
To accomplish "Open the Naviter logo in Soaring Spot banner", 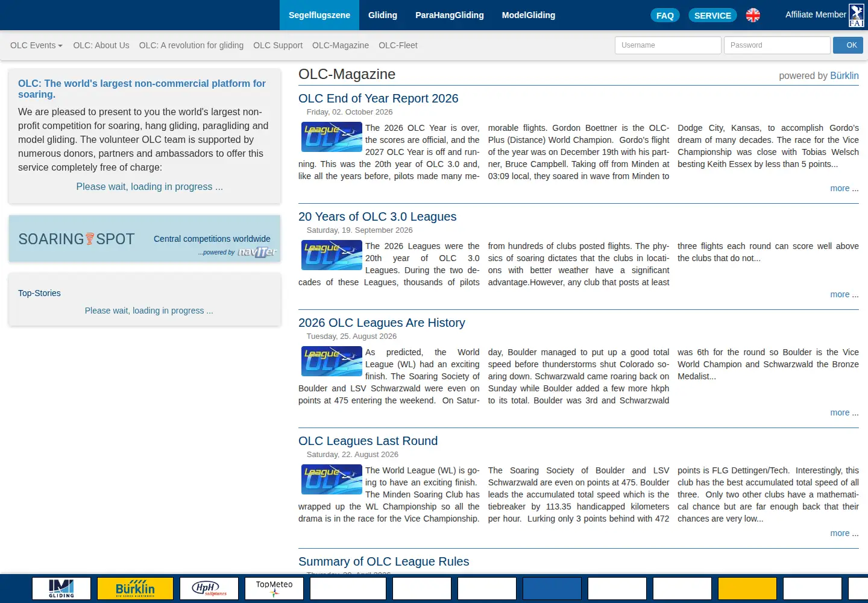I will (257, 252).
